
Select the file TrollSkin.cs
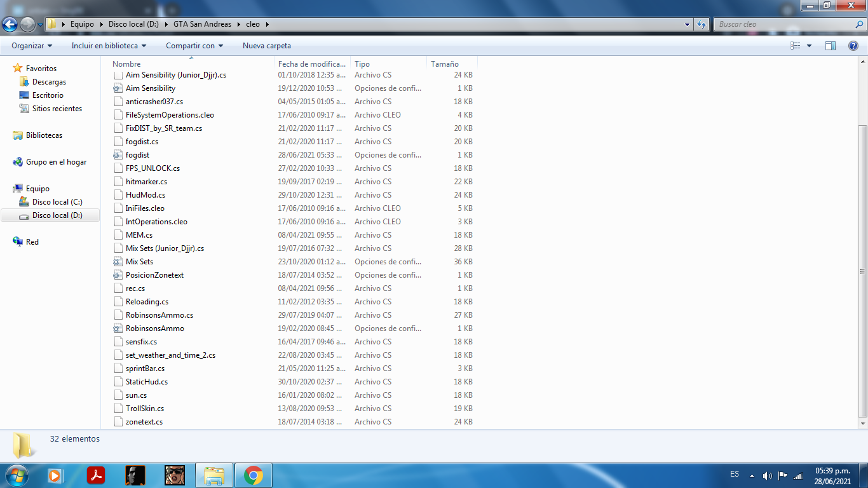(145, 409)
